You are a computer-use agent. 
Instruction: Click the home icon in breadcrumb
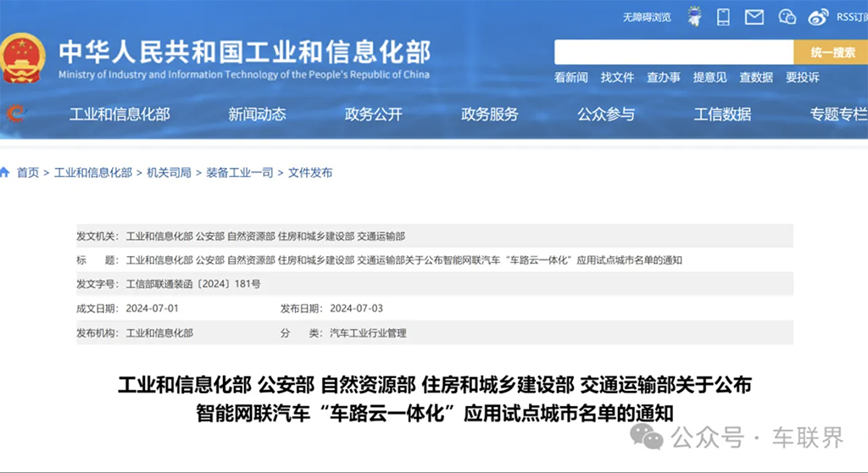[5, 172]
